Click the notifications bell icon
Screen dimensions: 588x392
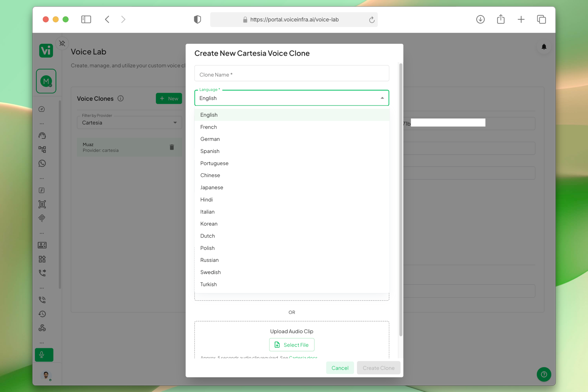click(x=544, y=47)
